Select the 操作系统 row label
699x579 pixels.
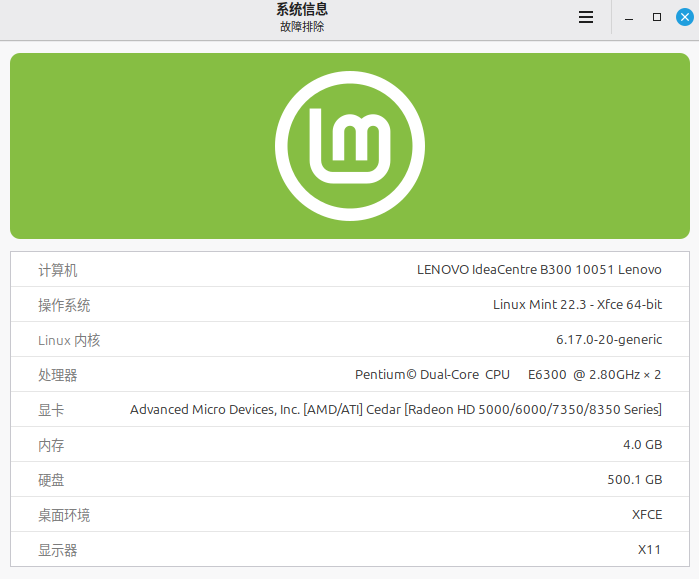(x=64, y=305)
